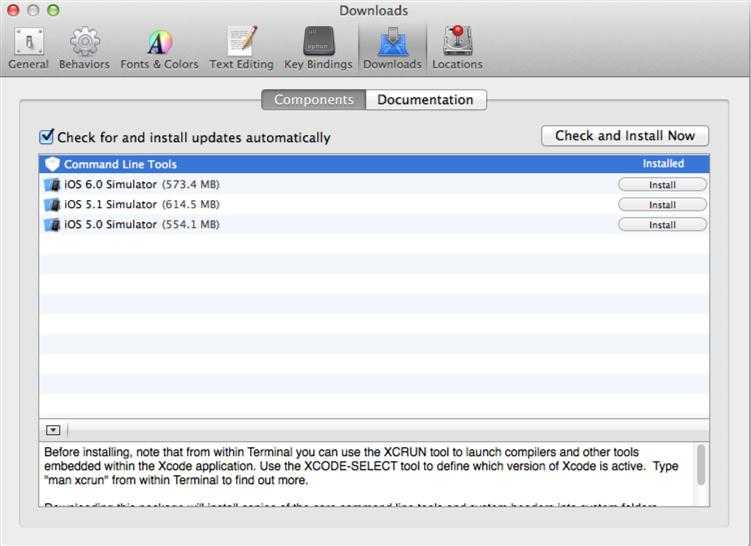Switch to the Documentation tab
The height and width of the screenshot is (546, 751).
coord(426,100)
